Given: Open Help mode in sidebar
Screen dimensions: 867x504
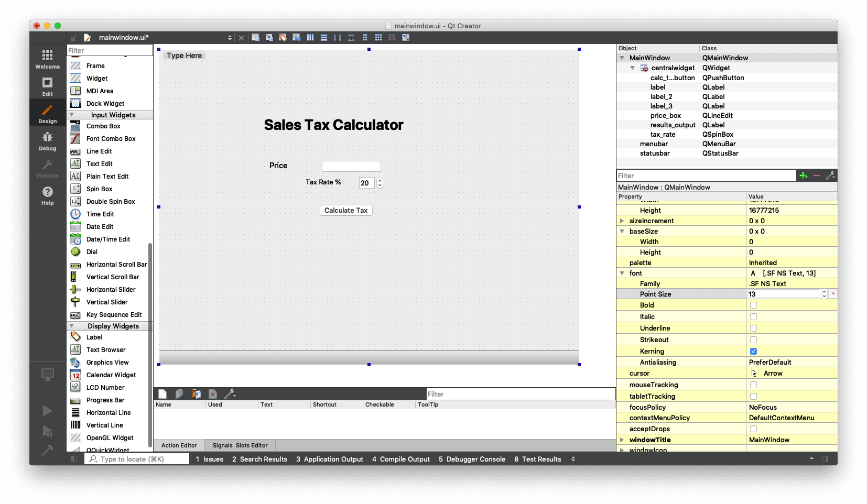Looking at the screenshot, I should coord(47,195).
